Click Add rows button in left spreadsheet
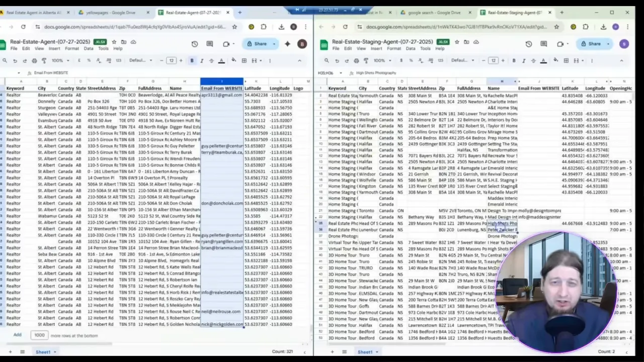This screenshot has width=644, height=362. tap(18, 335)
